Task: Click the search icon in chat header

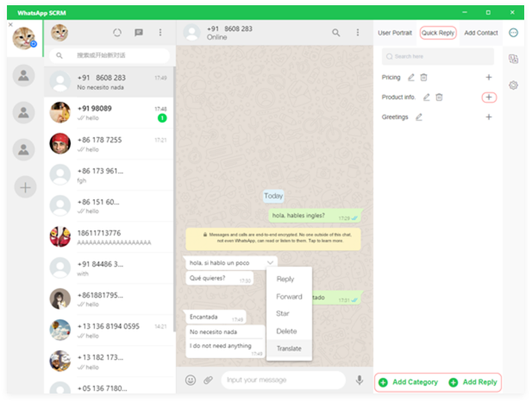Action: click(x=336, y=33)
